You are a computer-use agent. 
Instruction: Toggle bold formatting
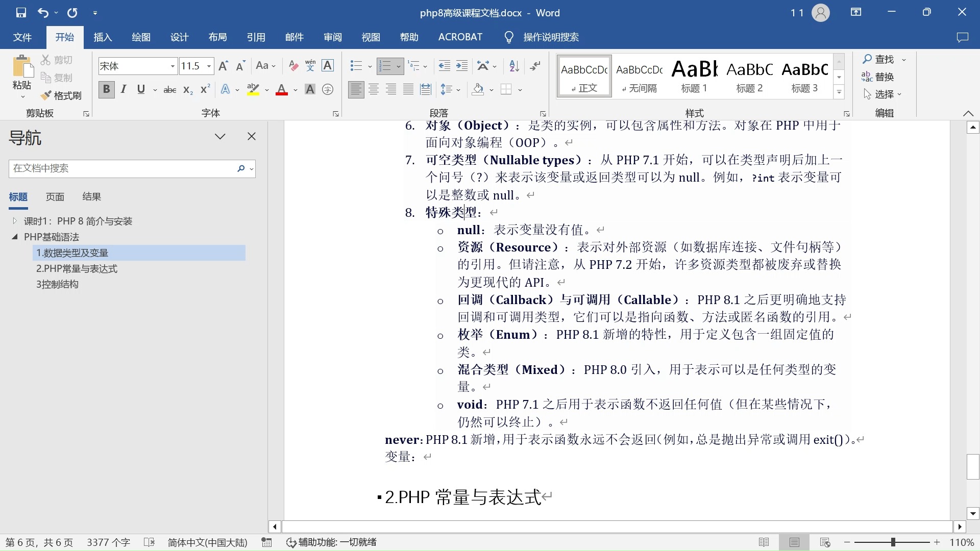coord(106,89)
